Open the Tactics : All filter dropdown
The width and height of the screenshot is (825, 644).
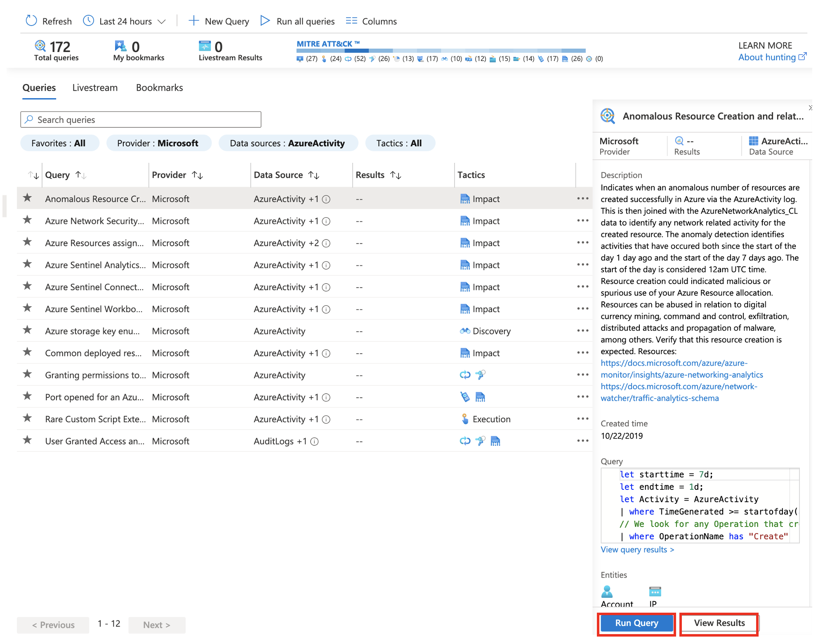(399, 143)
